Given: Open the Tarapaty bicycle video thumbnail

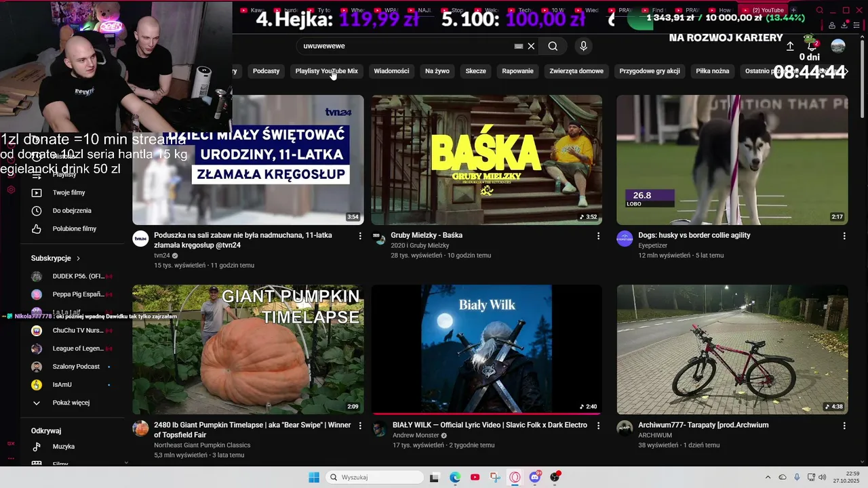Looking at the screenshot, I should point(732,350).
